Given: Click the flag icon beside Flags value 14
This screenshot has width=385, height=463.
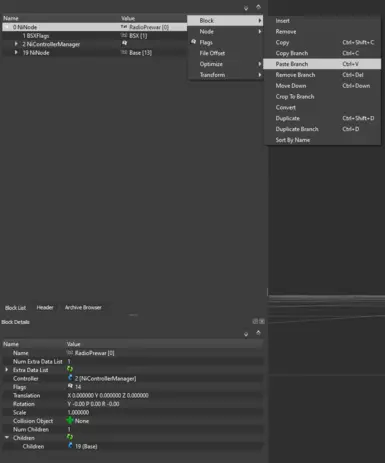Looking at the screenshot, I should (70, 386).
